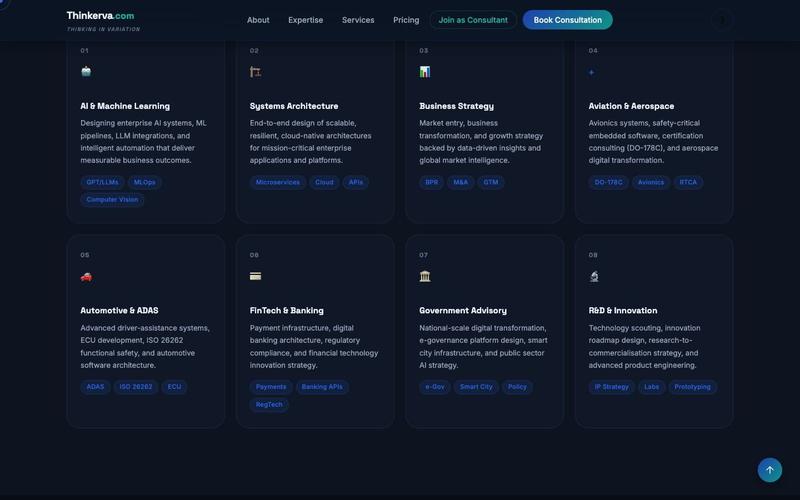
Task: Open the About menu item
Action: (x=258, y=20)
